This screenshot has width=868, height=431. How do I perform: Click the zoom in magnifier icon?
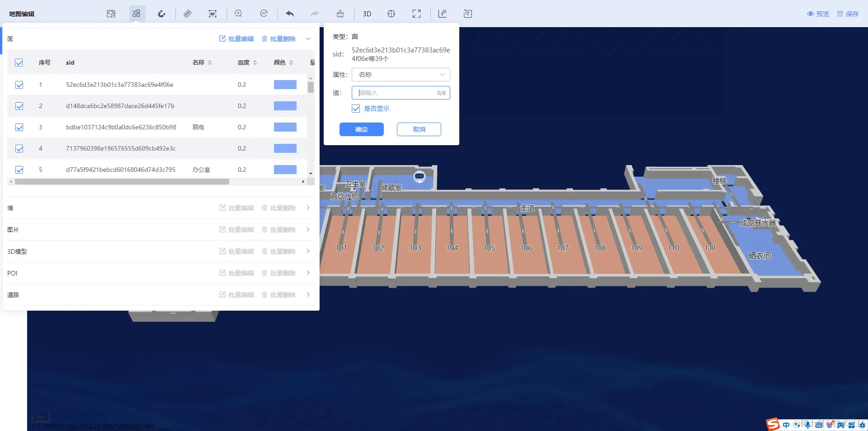click(x=239, y=14)
